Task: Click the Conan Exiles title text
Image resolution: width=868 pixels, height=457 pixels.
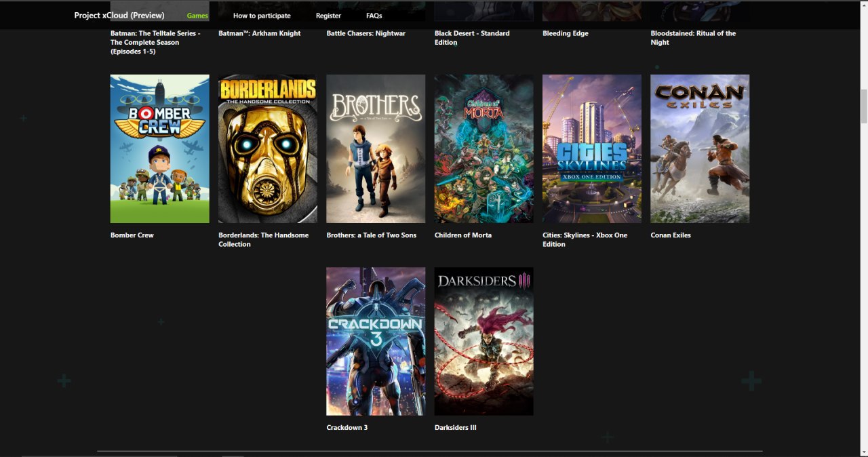Action: coord(671,235)
